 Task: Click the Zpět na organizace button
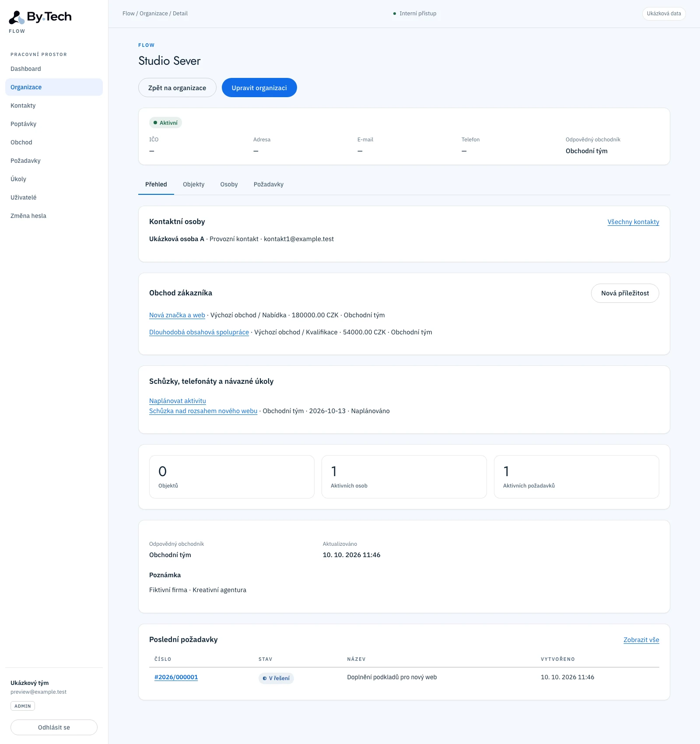[x=177, y=88]
